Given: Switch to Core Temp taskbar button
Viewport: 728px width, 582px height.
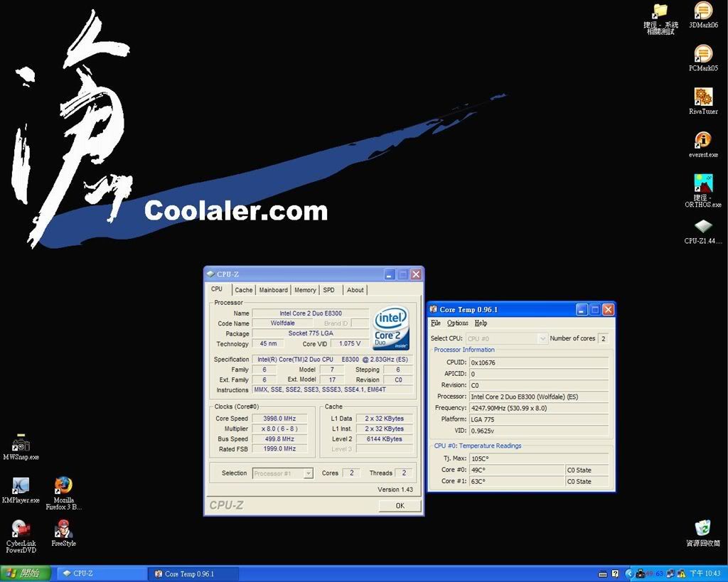Looking at the screenshot, I should 194,573.
